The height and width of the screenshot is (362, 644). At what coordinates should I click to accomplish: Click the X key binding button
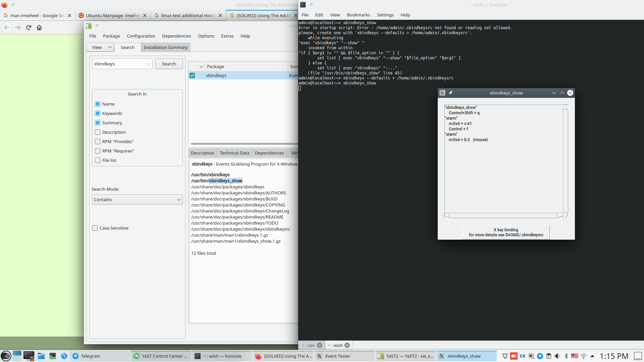click(506, 232)
